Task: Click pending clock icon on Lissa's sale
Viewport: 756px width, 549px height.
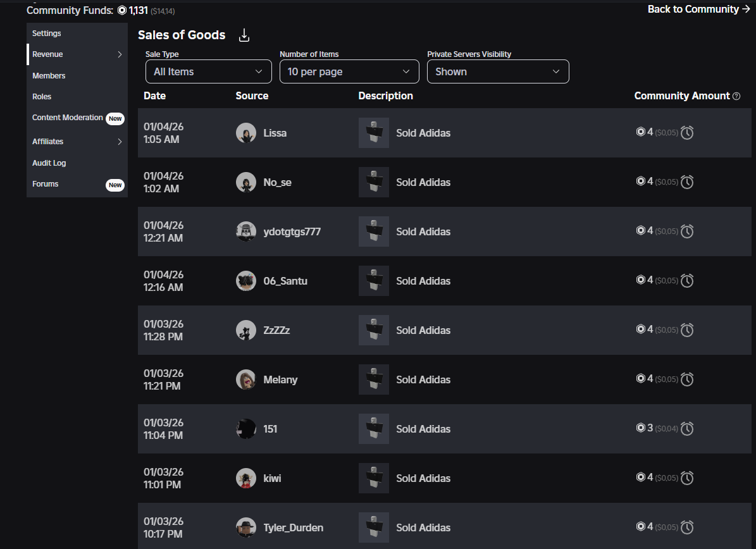Action: (x=687, y=133)
